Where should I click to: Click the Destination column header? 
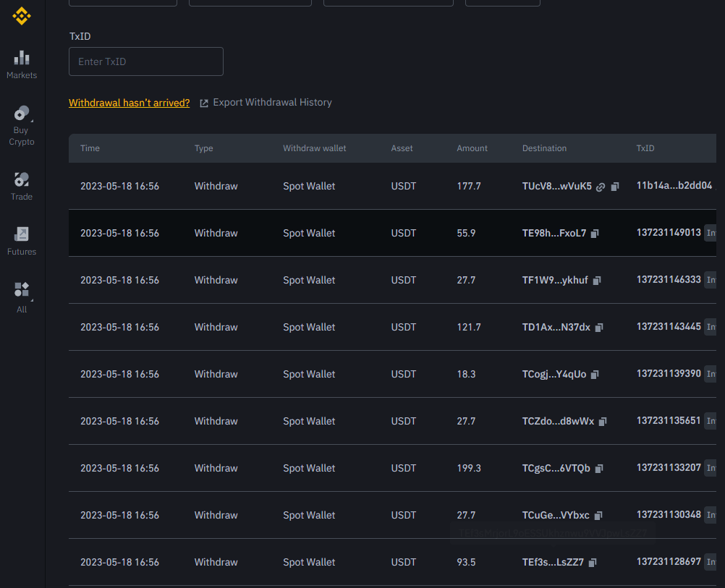pos(544,148)
